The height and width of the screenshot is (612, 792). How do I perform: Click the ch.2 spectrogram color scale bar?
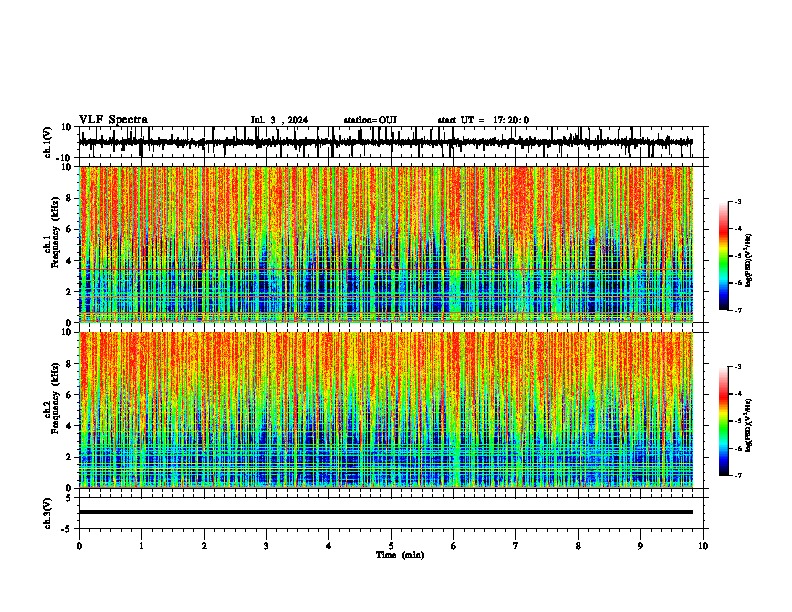point(723,421)
